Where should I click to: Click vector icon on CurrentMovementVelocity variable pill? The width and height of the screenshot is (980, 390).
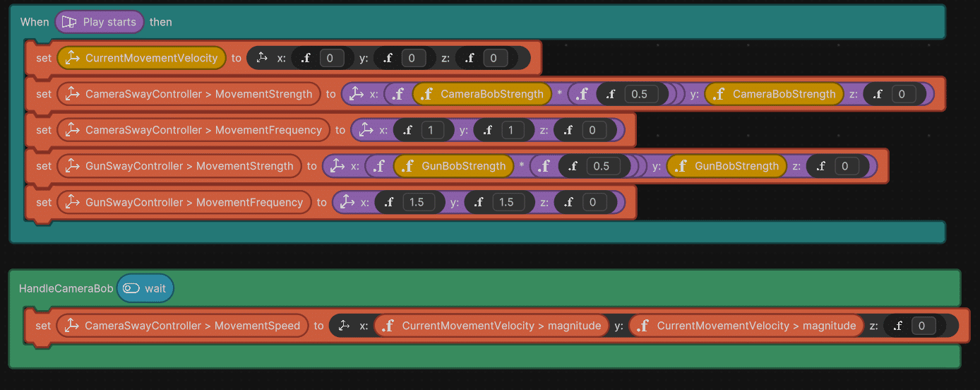click(72, 58)
